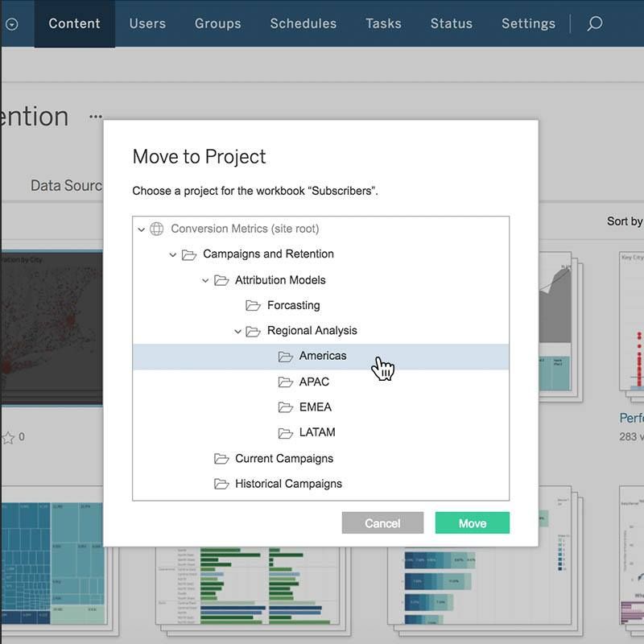Cancel the Move to Project dialog
The height and width of the screenshot is (644, 644).
pyautogui.click(x=382, y=523)
